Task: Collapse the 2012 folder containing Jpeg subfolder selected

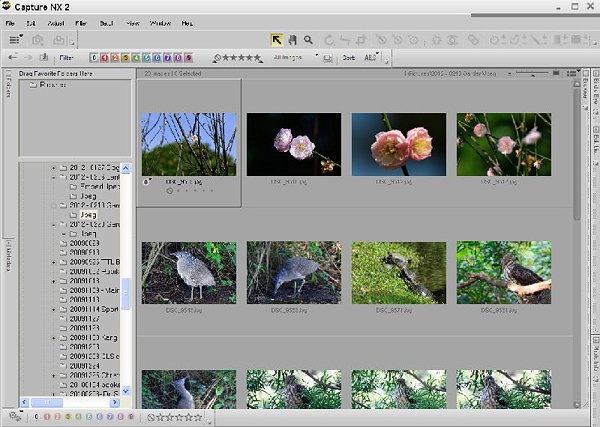Action: tap(54, 205)
